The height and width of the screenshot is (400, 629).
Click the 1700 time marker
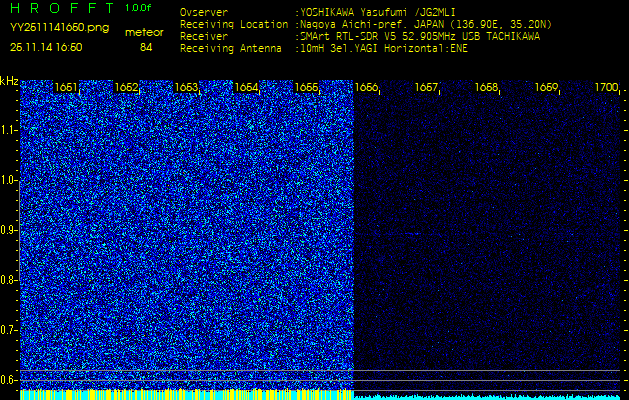point(606,87)
